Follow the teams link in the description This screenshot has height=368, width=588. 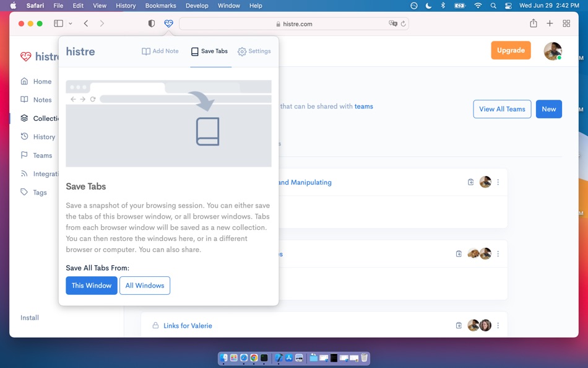point(364,107)
